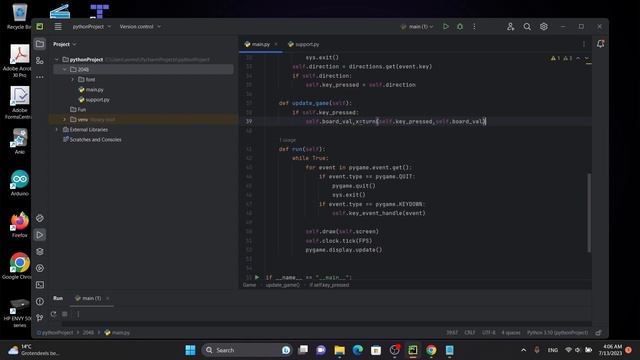
Task: Expand External Libraries node
Action: pyautogui.click(x=57, y=129)
